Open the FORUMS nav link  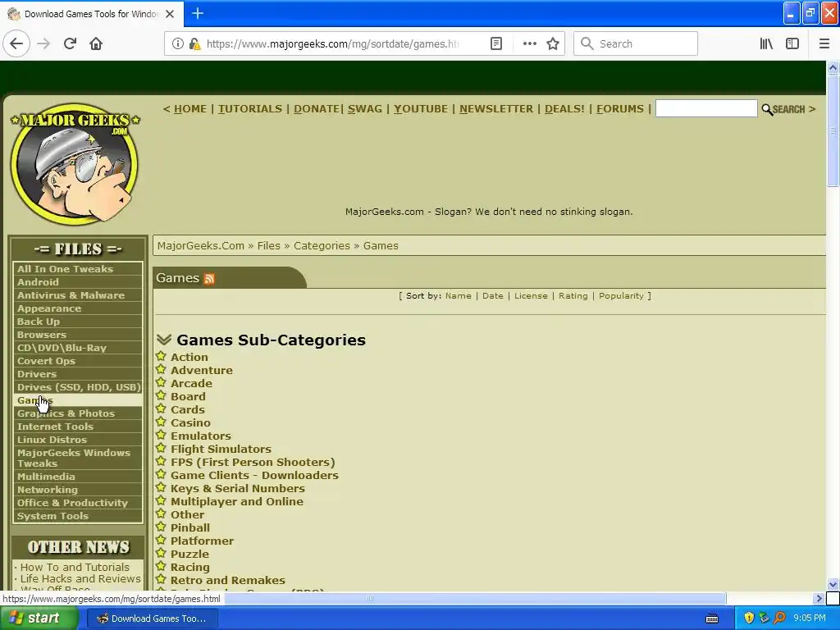pyautogui.click(x=620, y=109)
